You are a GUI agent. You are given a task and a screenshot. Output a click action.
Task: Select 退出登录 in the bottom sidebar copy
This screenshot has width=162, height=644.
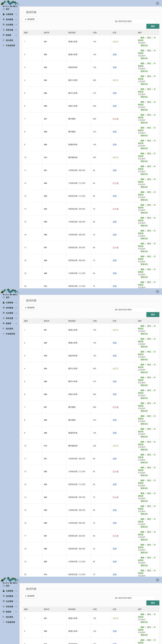[10, 617]
